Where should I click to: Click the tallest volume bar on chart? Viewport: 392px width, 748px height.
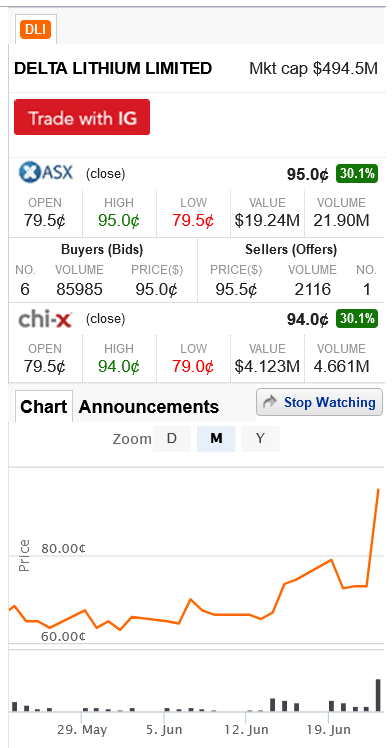pyautogui.click(x=378, y=695)
